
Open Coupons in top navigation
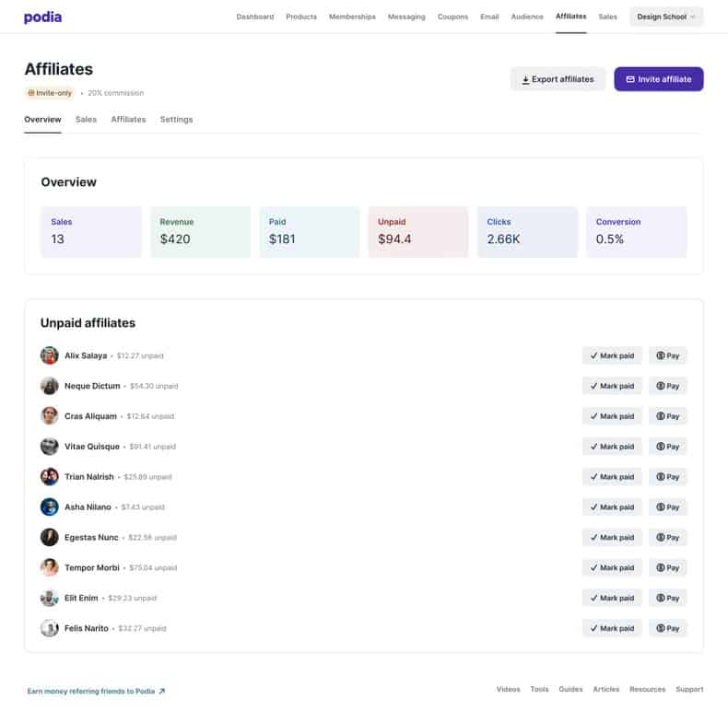452,17
